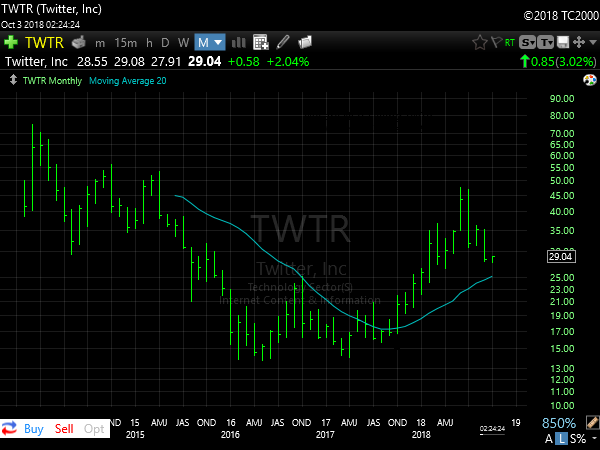Click the 02:24:24 time marker

point(492,429)
